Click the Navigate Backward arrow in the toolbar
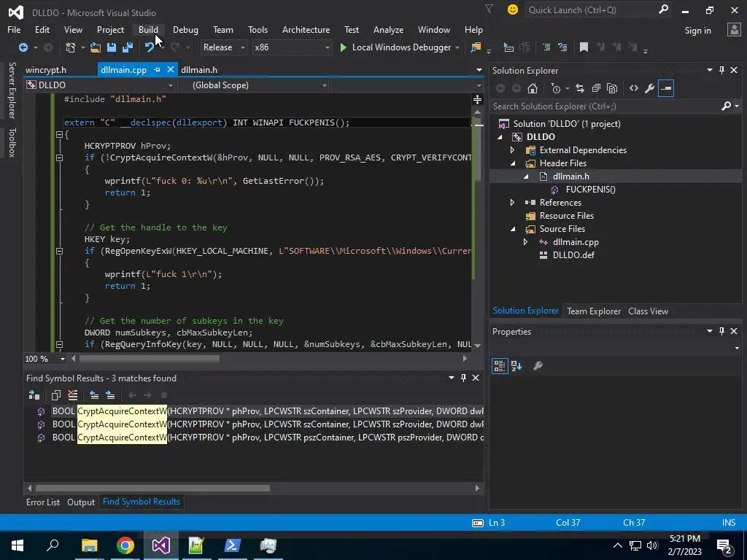Image resolution: width=747 pixels, height=560 pixels. [23, 47]
